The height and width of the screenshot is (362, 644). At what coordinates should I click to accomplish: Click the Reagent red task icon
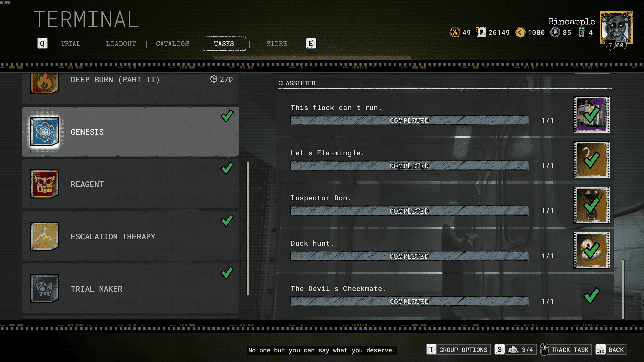point(44,184)
